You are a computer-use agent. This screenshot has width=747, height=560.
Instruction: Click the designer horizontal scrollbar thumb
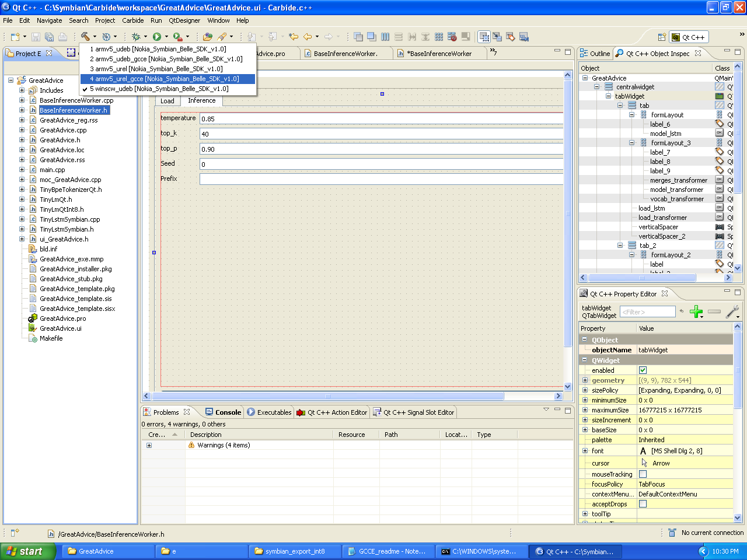(327, 396)
